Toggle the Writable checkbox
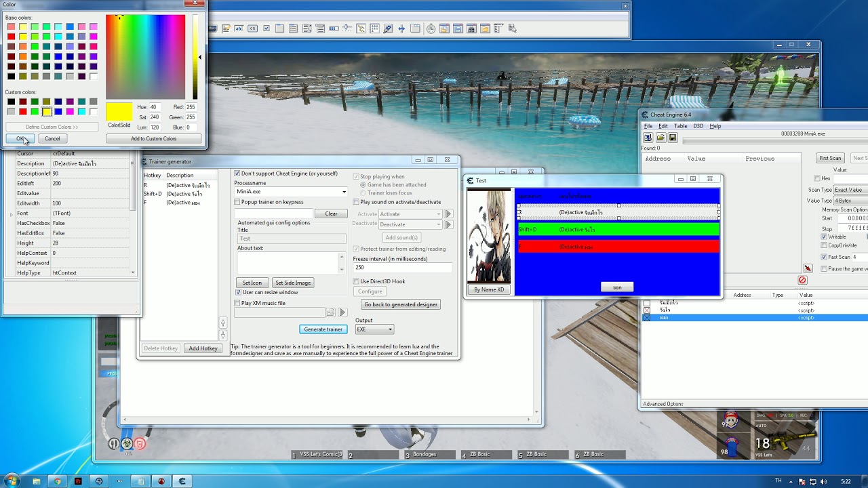The width and height of the screenshot is (868, 488). 824,237
